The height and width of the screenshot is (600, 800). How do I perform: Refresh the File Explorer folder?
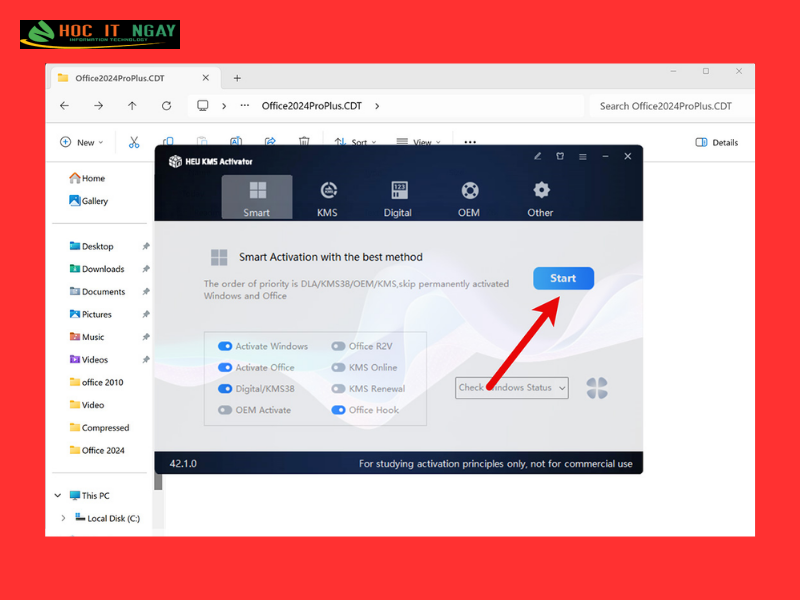pyautogui.click(x=166, y=106)
